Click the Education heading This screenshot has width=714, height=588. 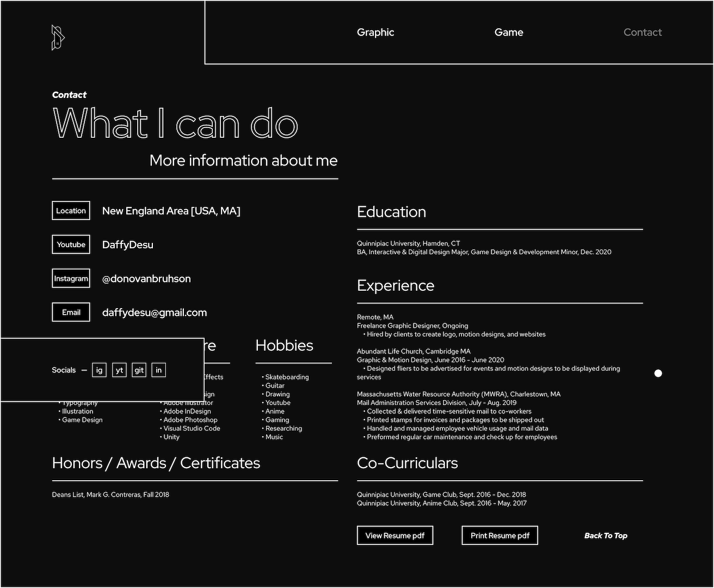(x=391, y=212)
